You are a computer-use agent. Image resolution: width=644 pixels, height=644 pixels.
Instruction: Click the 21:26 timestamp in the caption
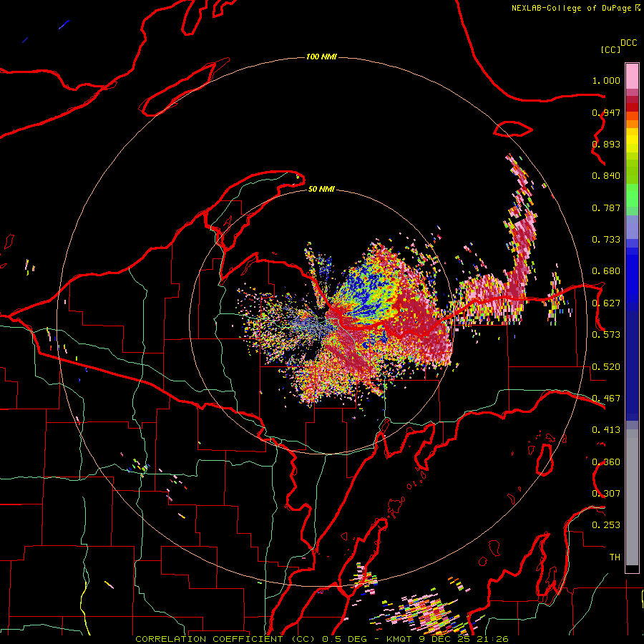click(x=492, y=639)
